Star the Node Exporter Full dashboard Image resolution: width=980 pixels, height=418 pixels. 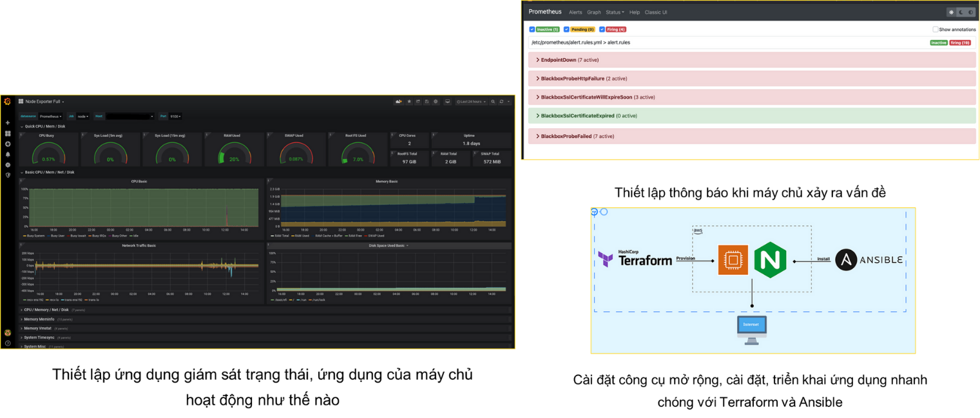coord(409,102)
